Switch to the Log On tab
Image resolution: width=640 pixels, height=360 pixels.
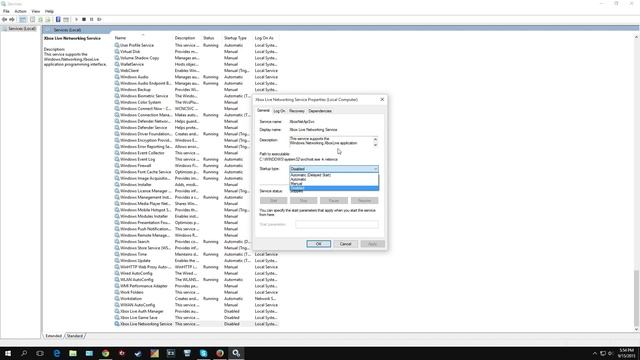point(279,111)
